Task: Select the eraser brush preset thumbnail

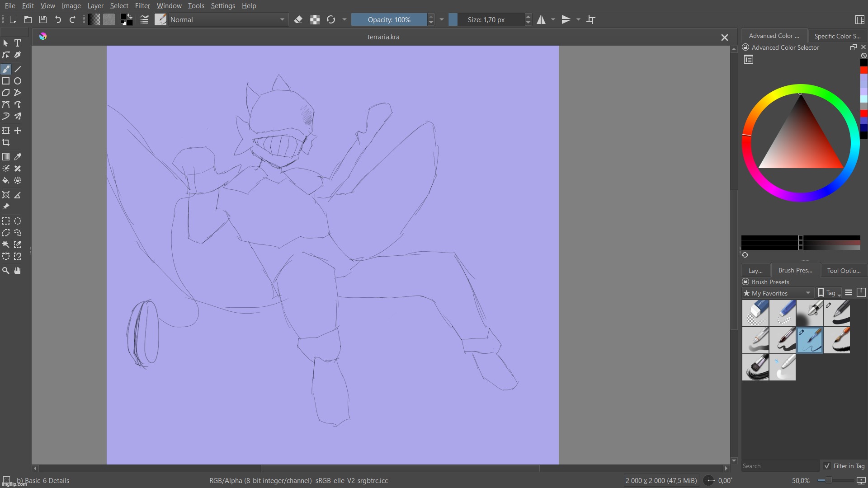Action: tap(755, 313)
